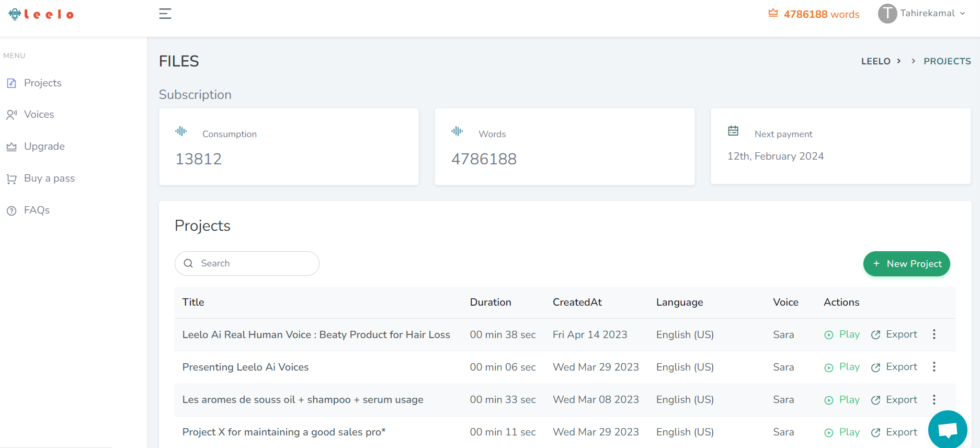Click the Words waveform icon
This screenshot has width=980, height=448.
coord(457,131)
